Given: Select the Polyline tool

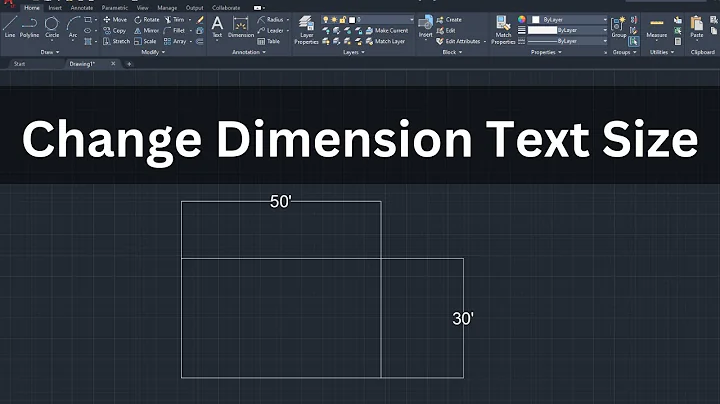Looking at the screenshot, I should (29, 27).
